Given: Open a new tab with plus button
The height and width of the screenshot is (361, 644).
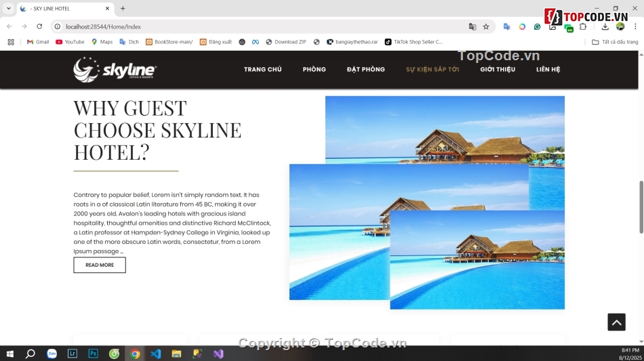Looking at the screenshot, I should coord(123,8).
